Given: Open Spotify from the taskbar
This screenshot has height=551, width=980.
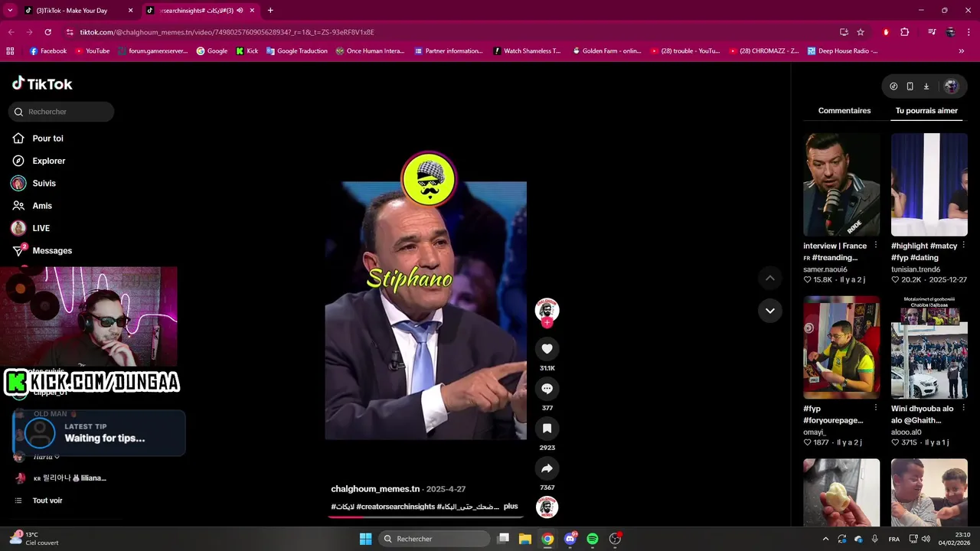Looking at the screenshot, I should pos(593,539).
